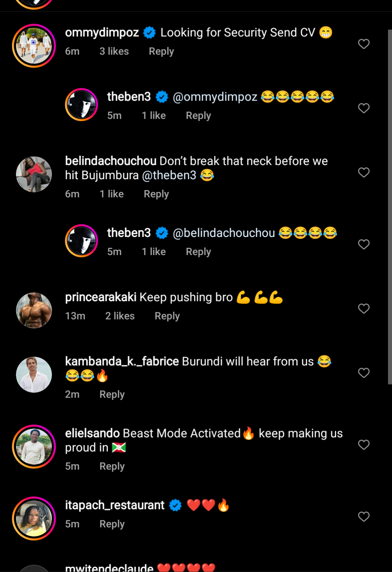Like ommydimpoz's Security CV comment

tap(364, 44)
